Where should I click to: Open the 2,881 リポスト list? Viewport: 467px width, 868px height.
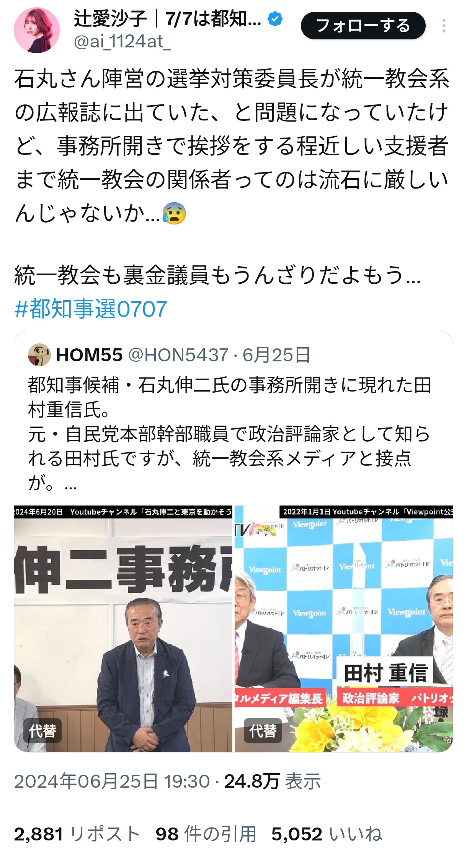coord(77,834)
